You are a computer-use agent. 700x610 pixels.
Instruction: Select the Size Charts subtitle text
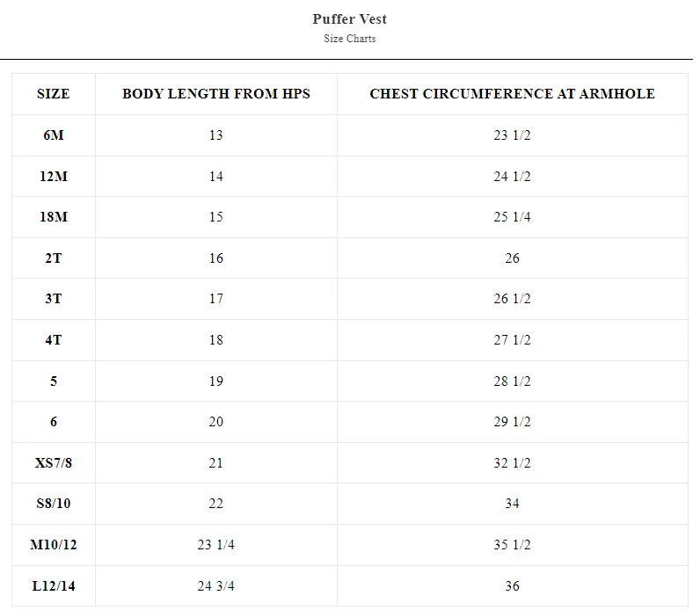pos(349,39)
